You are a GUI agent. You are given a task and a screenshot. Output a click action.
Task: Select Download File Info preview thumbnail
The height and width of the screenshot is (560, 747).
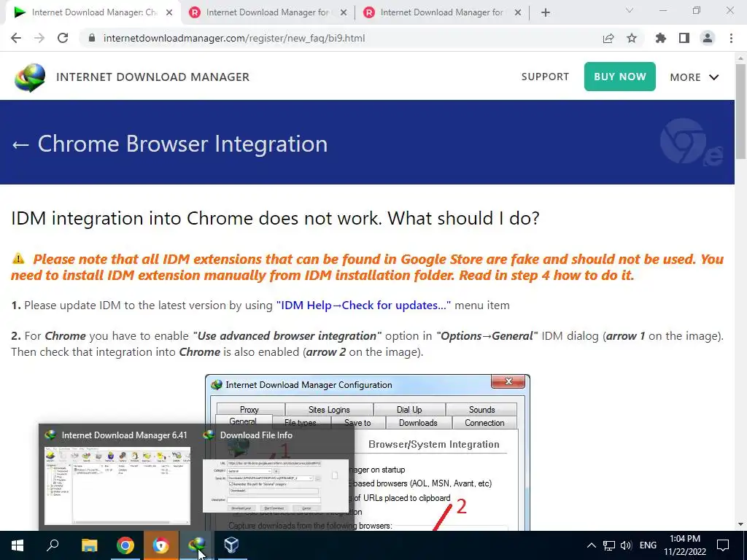point(275,486)
